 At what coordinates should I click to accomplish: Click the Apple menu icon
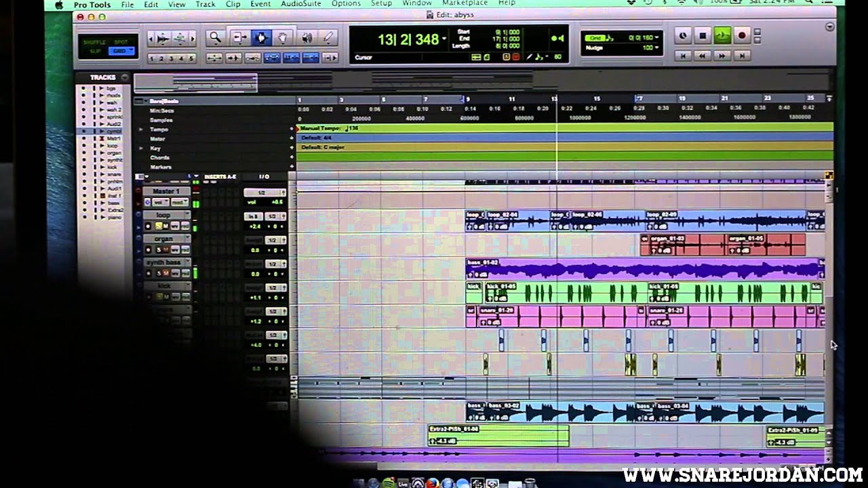pyautogui.click(x=59, y=4)
